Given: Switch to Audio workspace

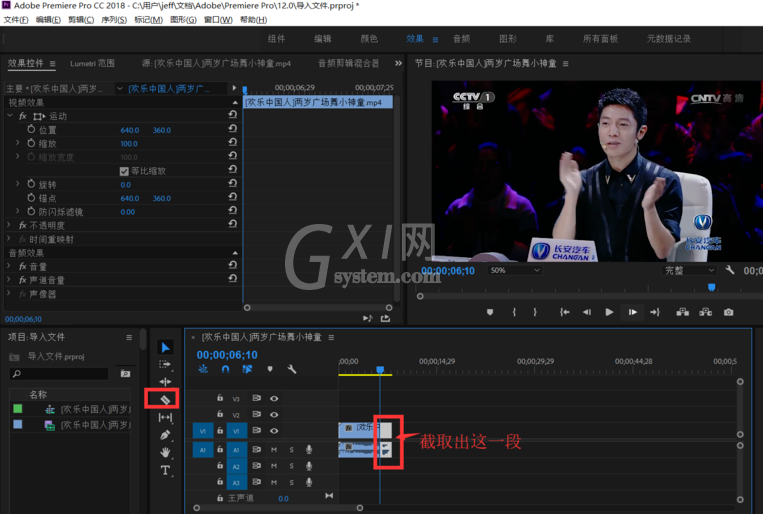Looking at the screenshot, I should coord(461,39).
